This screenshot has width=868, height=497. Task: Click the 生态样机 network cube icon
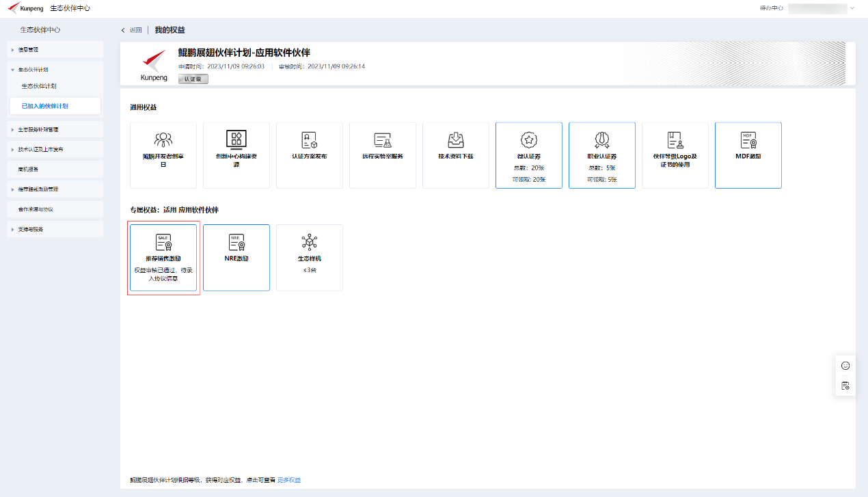(310, 242)
